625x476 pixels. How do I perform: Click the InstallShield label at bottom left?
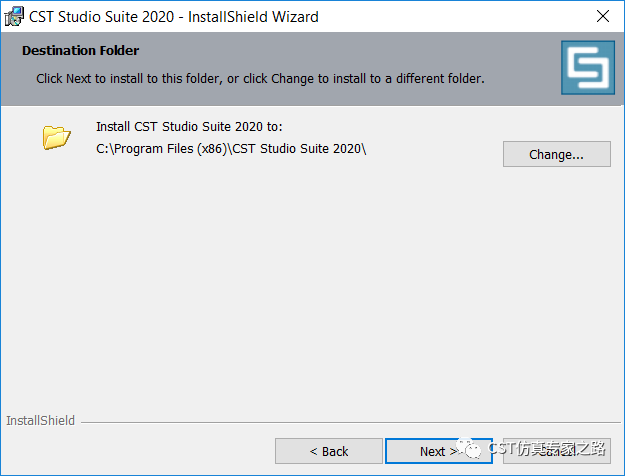[x=40, y=421]
